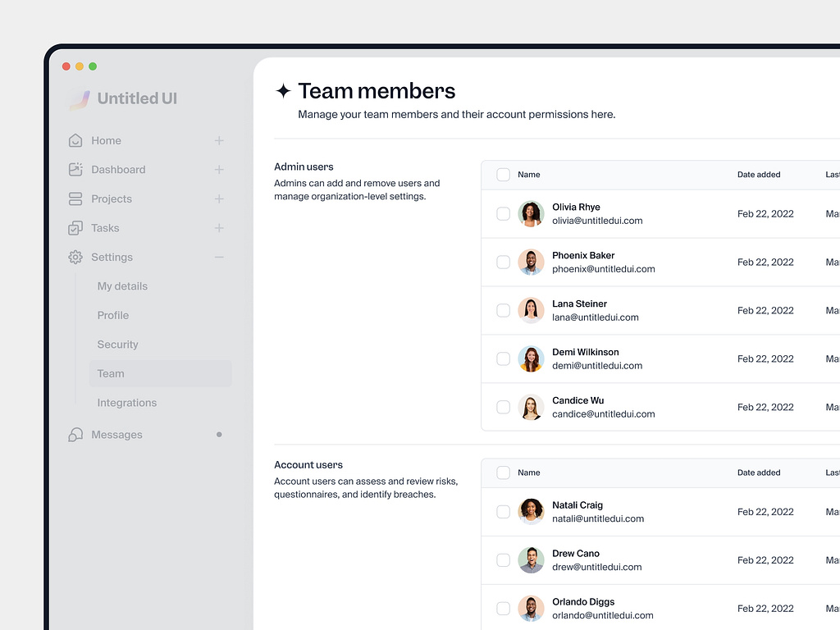Click the Projects folder icon
Viewport: 840px width, 630px height.
75,199
